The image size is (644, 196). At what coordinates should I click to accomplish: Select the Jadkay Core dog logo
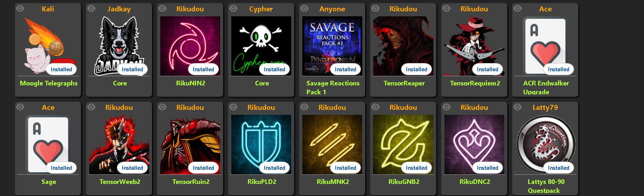pyautogui.click(x=119, y=46)
